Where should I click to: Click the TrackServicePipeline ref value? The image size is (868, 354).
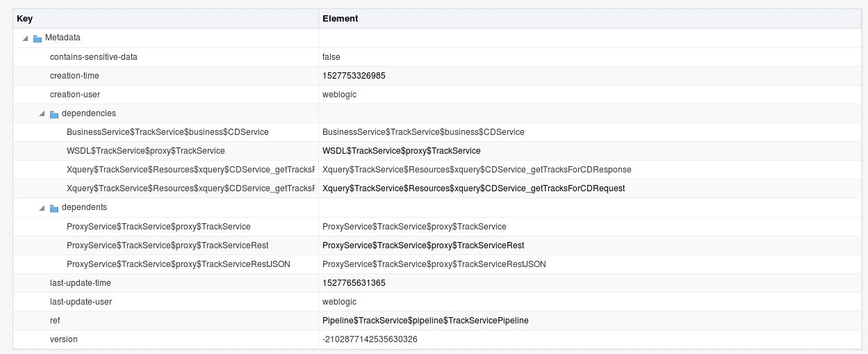(x=425, y=321)
